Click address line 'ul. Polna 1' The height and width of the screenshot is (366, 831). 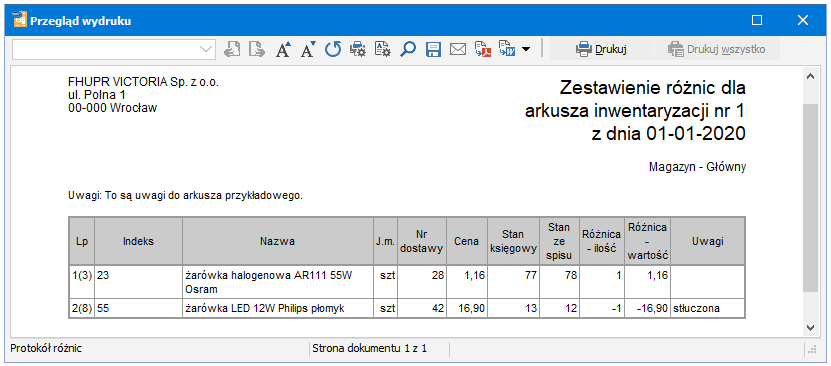point(97,95)
